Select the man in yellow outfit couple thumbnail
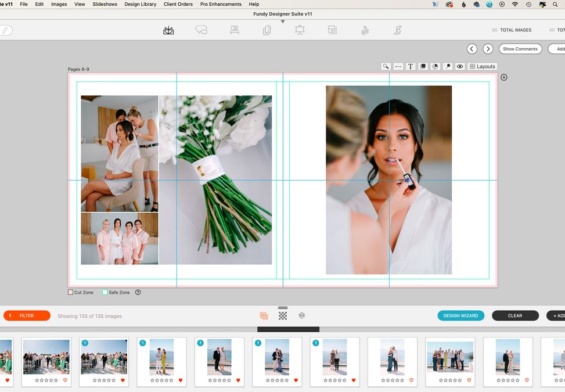 pos(161,357)
